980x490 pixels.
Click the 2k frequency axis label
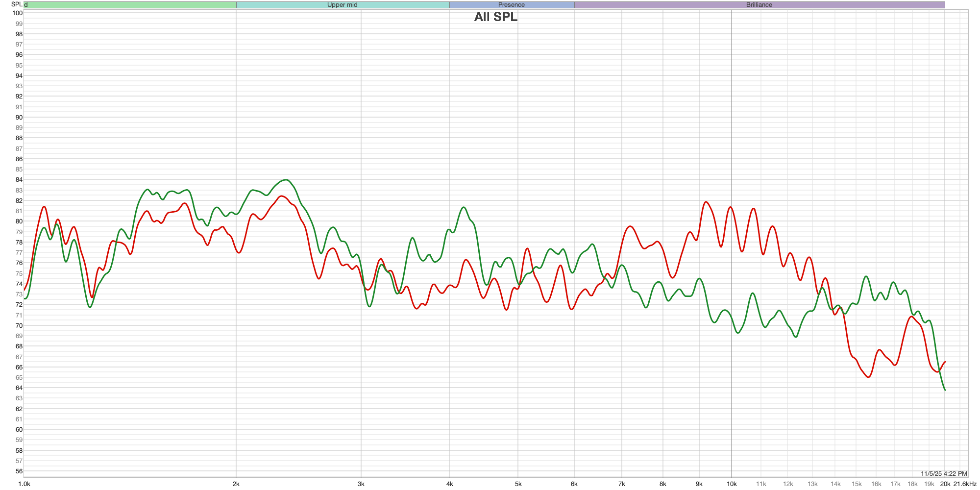point(236,484)
